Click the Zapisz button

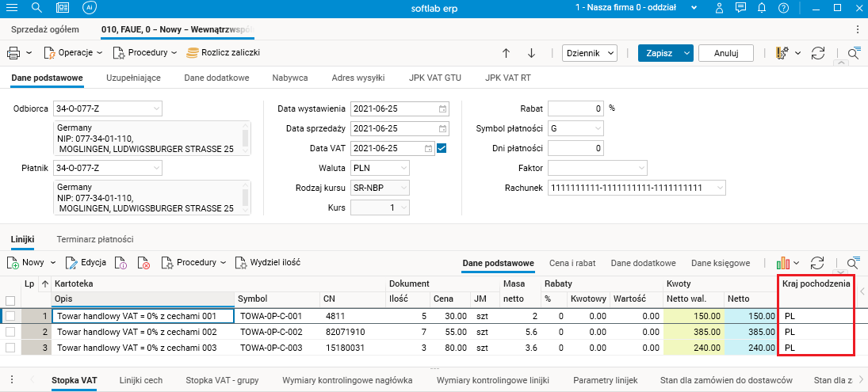(660, 53)
